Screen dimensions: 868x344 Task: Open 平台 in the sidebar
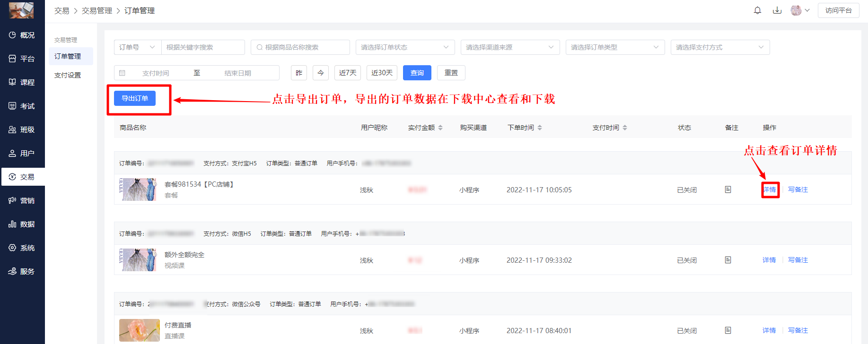tap(22, 59)
